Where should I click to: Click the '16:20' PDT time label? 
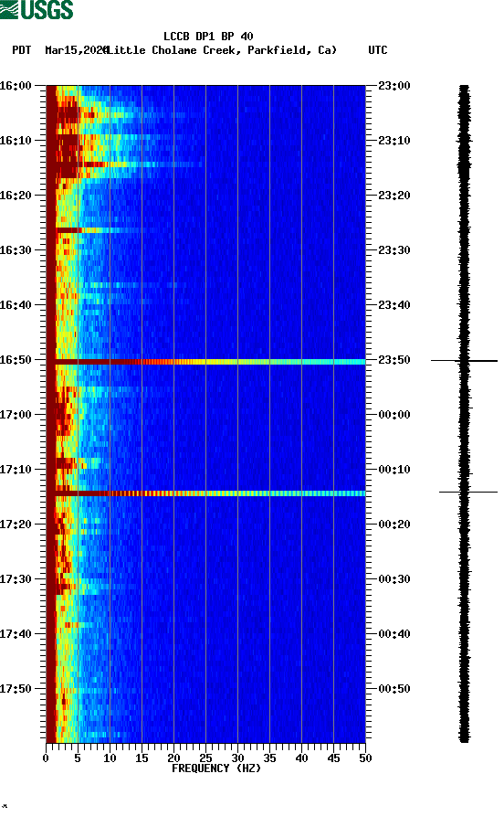(16, 196)
